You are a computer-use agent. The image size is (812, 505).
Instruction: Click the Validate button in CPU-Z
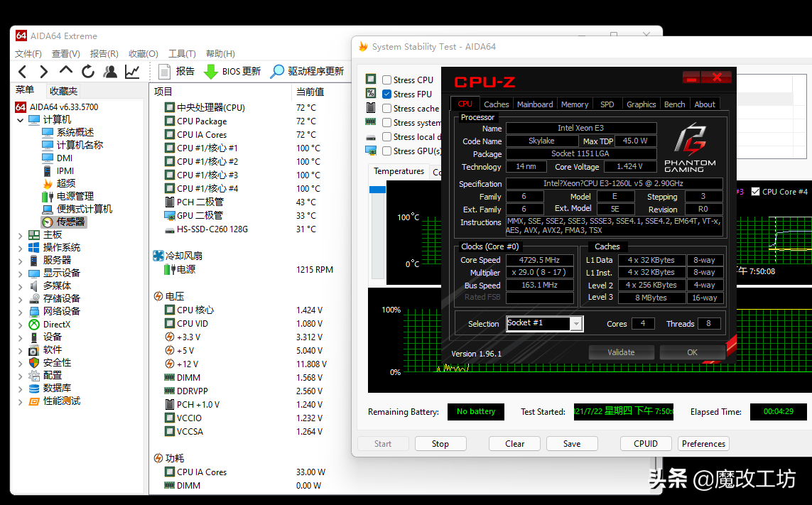coord(621,352)
